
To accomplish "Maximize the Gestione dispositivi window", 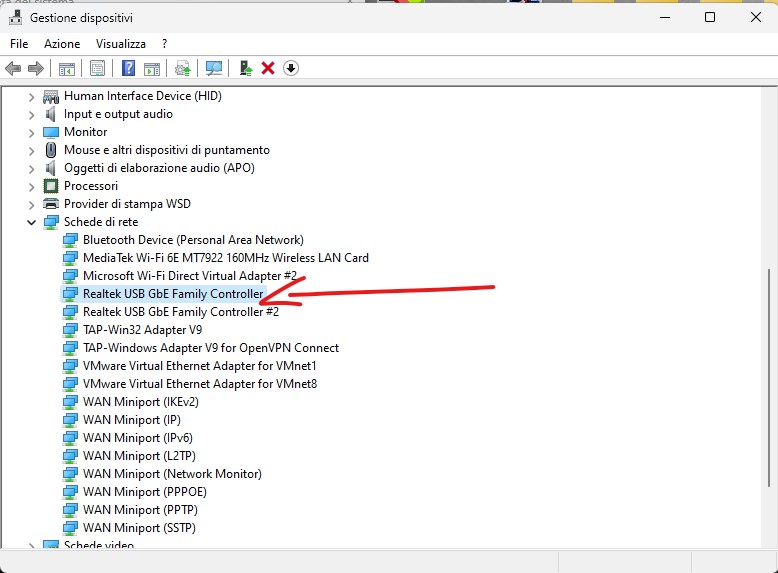I will (x=710, y=17).
